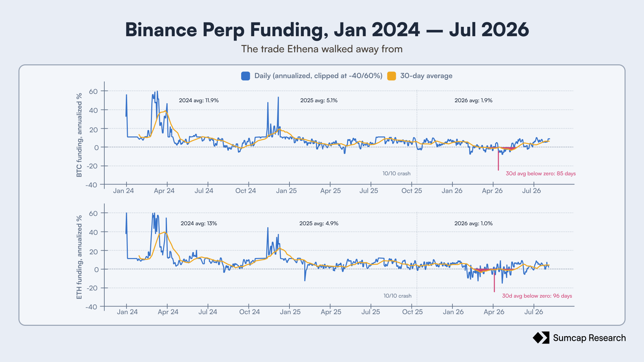Click 'Apr 26' tick on ETH chart

click(494, 312)
